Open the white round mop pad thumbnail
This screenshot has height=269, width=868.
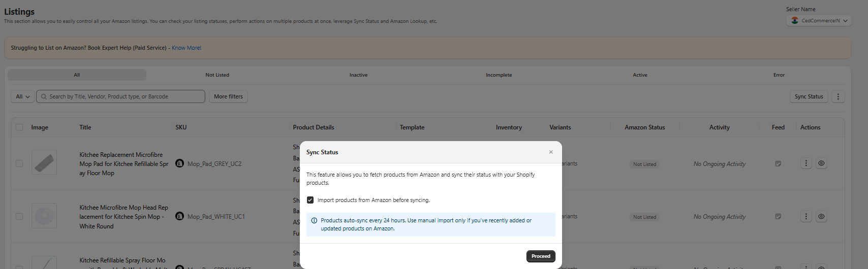point(44,216)
